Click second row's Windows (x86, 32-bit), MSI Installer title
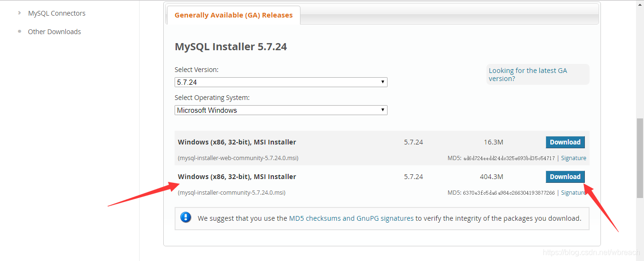Screen dimensions: 644x261 (x=237, y=177)
